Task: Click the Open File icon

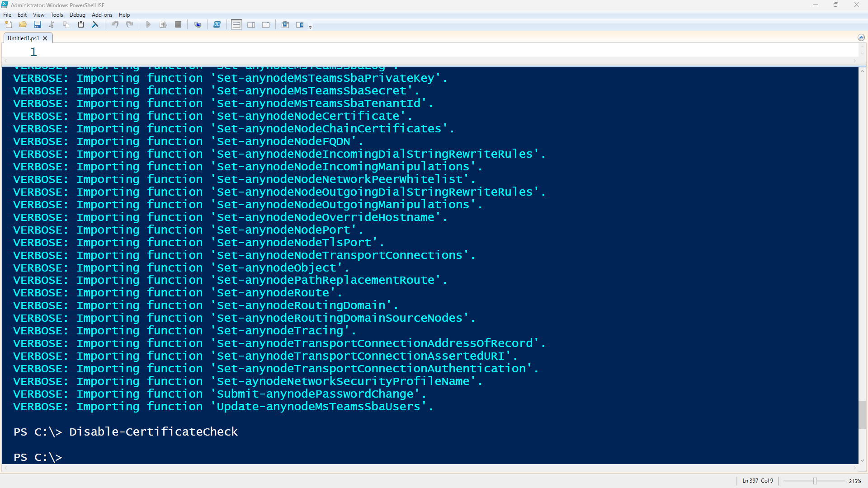Action: tap(23, 24)
